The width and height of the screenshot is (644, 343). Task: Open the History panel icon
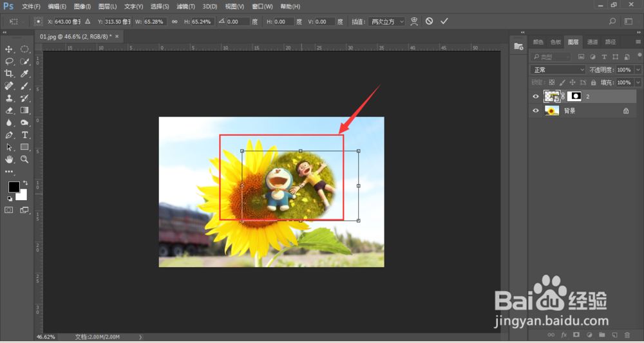[518, 47]
